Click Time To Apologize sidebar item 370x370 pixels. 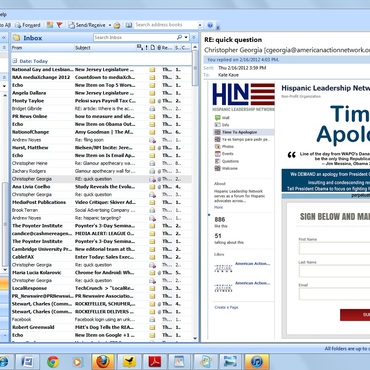tap(244, 132)
